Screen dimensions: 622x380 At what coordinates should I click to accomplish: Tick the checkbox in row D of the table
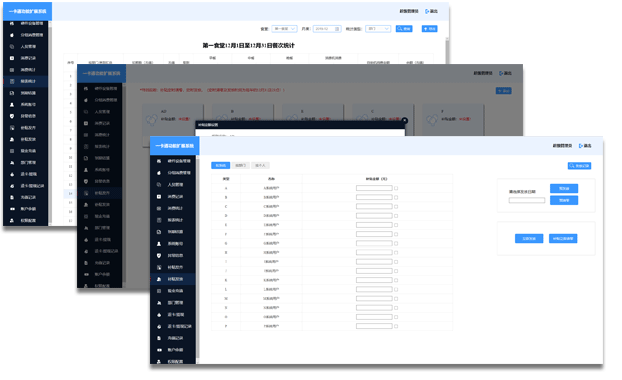(x=396, y=216)
